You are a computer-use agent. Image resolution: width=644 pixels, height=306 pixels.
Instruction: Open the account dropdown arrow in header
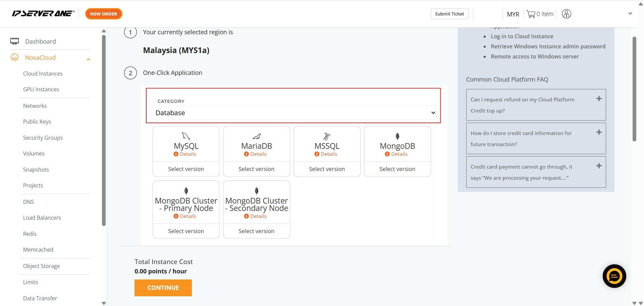630,14
